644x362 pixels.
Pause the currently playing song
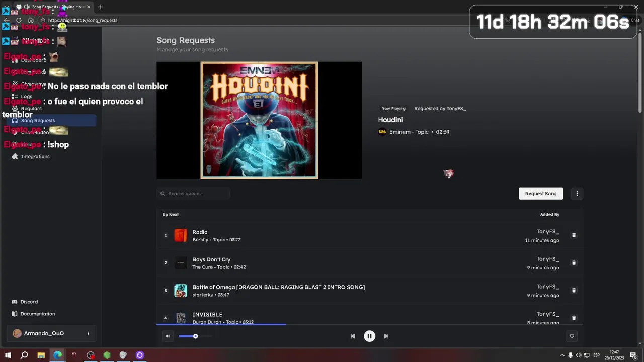pyautogui.click(x=369, y=336)
